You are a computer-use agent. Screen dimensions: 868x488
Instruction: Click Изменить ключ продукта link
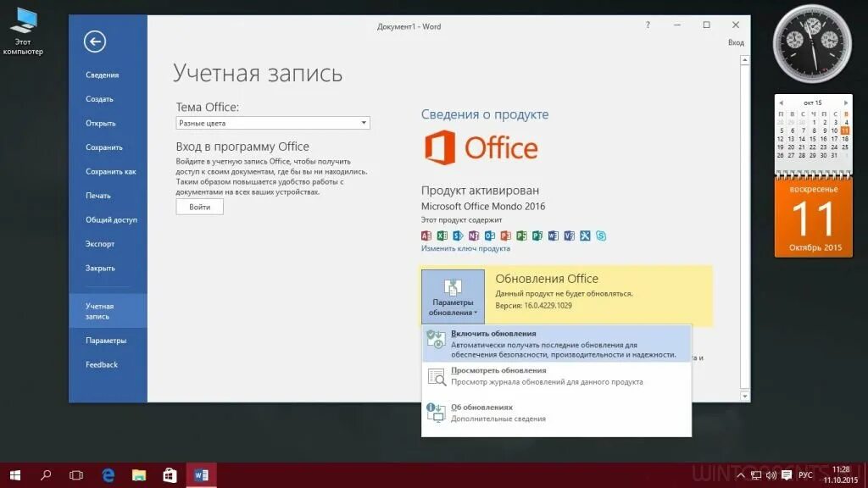(x=465, y=248)
